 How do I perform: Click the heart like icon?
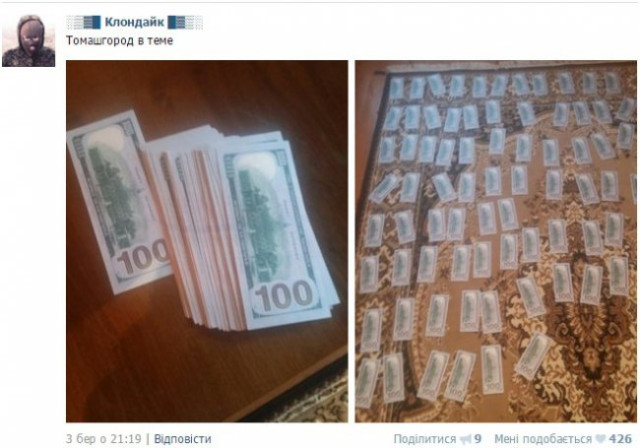pos(600,439)
